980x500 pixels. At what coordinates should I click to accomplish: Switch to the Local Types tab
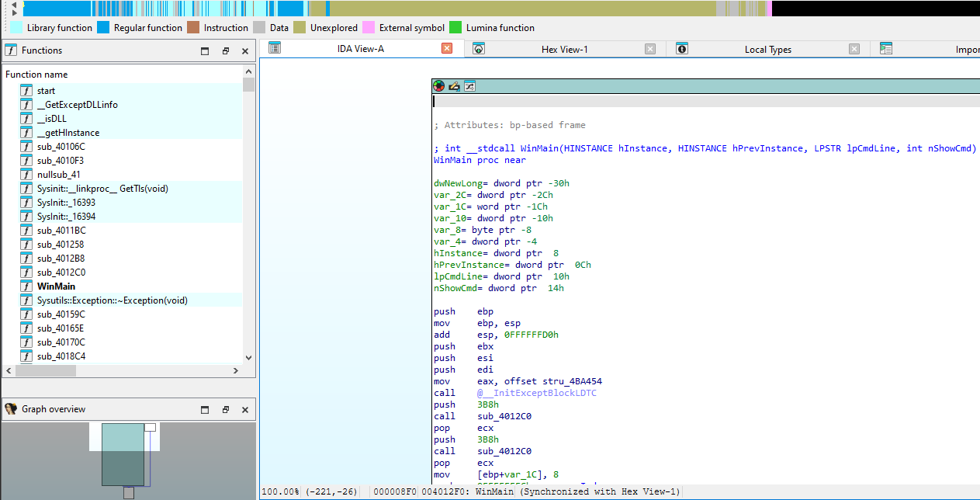pyautogui.click(x=767, y=50)
